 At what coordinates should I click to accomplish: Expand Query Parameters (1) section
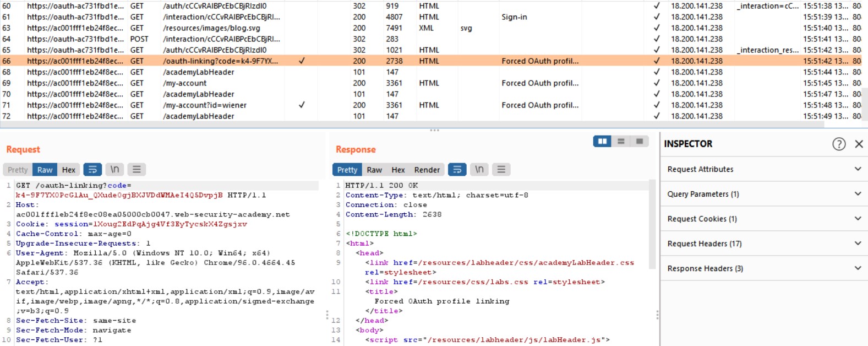[x=764, y=194]
